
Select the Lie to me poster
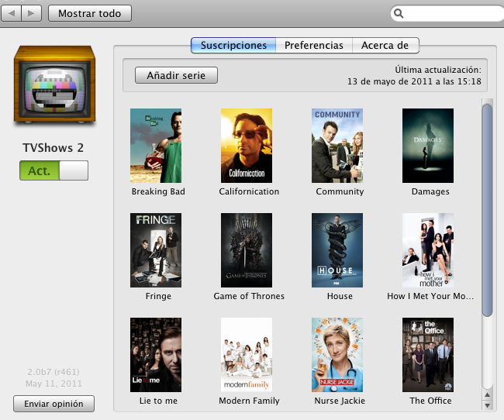point(156,355)
